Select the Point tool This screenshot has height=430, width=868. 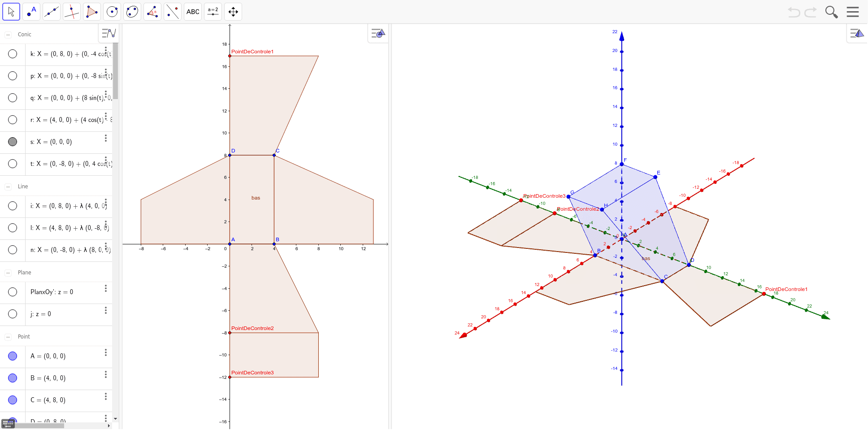[31, 11]
